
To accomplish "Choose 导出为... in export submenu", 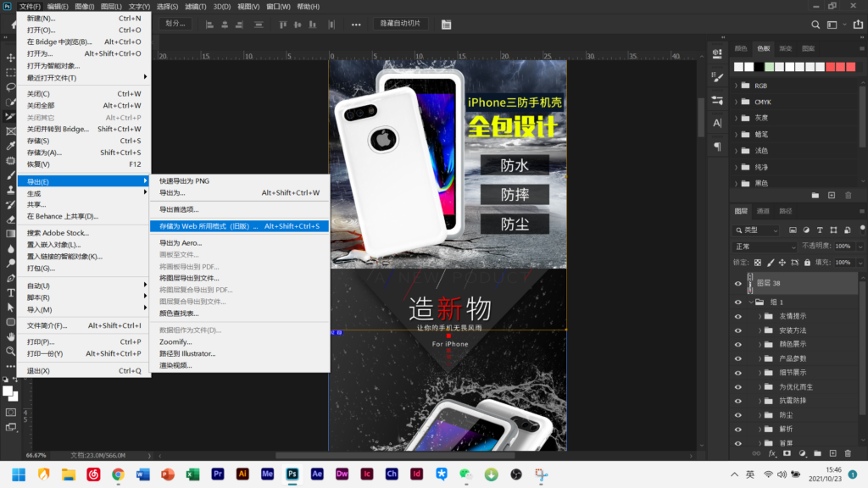I will [240, 192].
